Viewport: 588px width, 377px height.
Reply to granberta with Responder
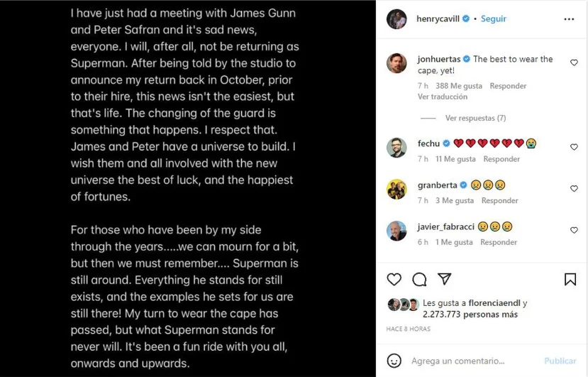tap(499, 201)
